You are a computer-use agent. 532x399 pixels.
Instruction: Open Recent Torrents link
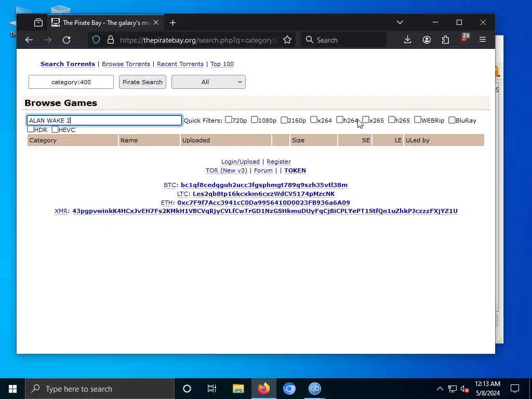[x=180, y=64]
